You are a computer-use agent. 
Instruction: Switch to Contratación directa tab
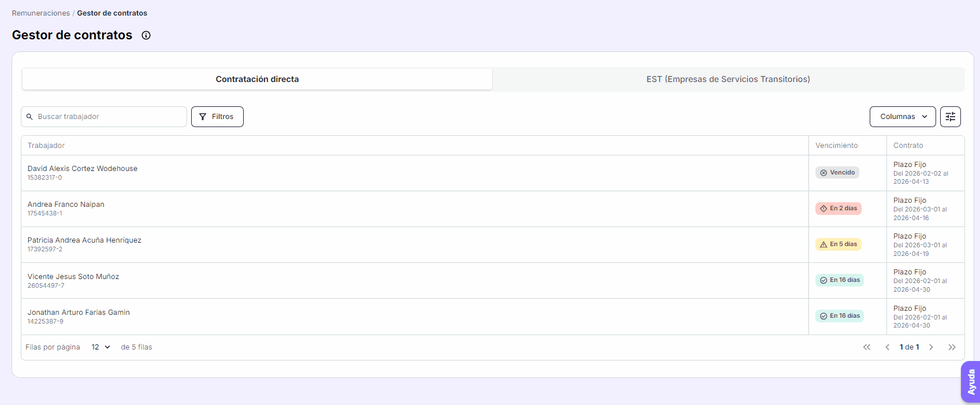point(257,79)
